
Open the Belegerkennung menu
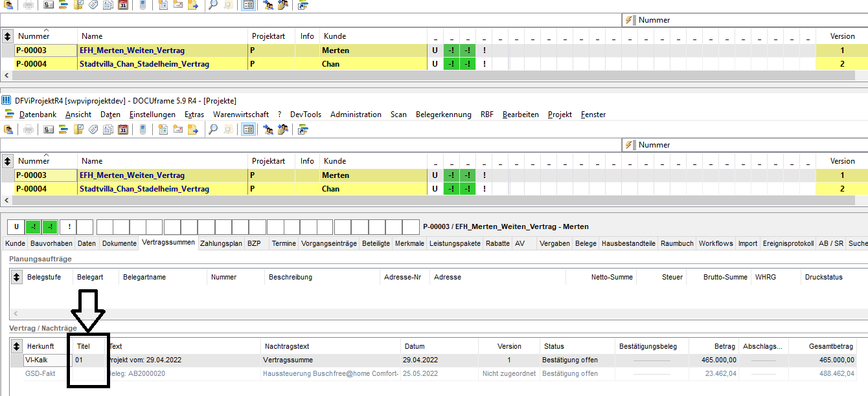[x=444, y=115]
